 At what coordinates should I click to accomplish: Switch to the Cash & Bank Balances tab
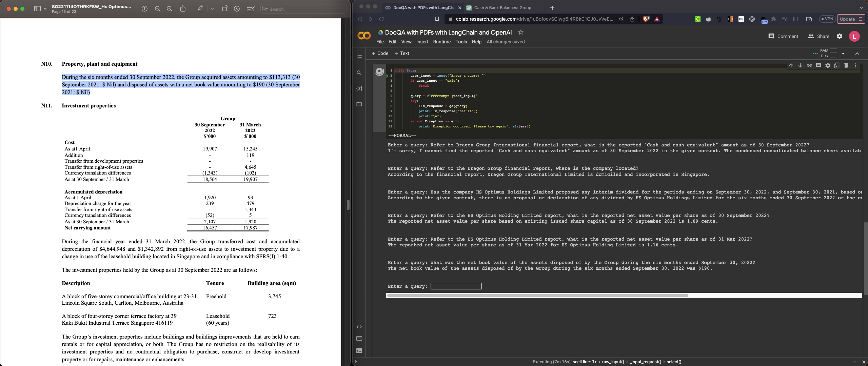[502, 7]
